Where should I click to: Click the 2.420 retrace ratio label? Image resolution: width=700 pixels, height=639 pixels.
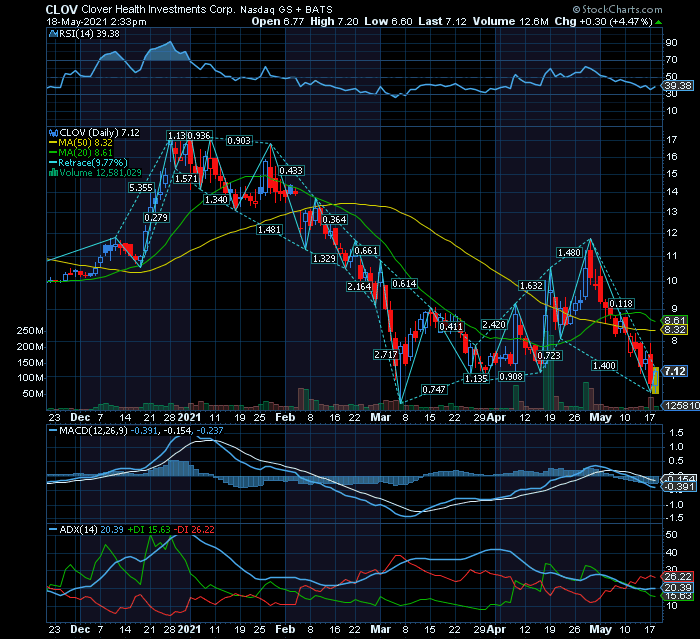[494, 325]
